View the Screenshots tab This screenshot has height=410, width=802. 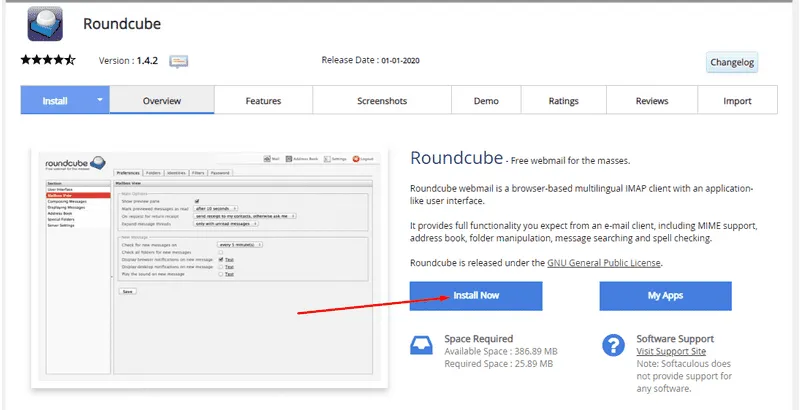[x=382, y=101]
